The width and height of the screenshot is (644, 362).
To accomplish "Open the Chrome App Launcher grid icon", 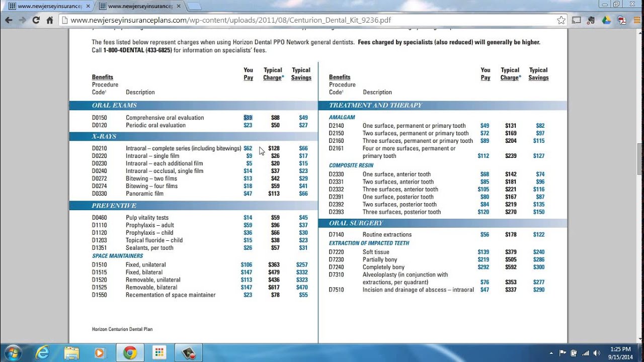I will 159,352.
